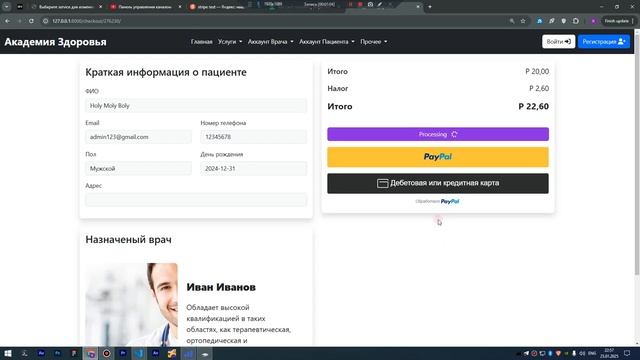
Task: Click the volume speaker tray icon
Action: click(x=582, y=353)
